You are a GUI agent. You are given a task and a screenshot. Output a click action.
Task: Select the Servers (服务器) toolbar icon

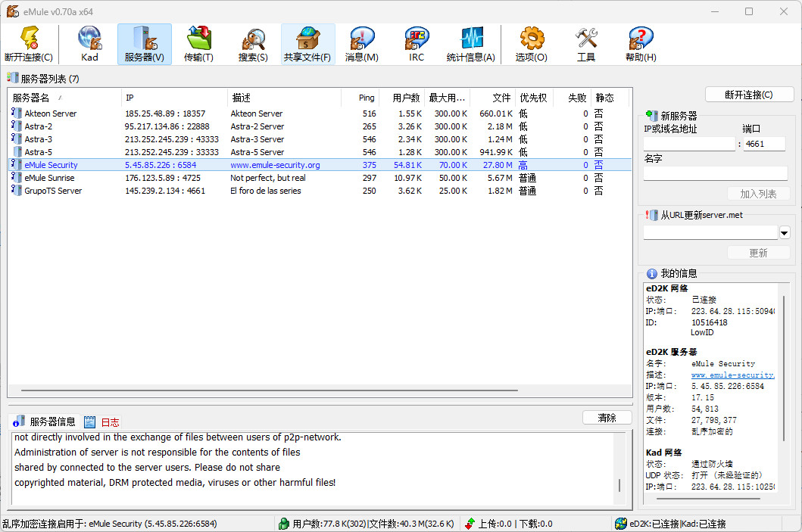(144, 44)
